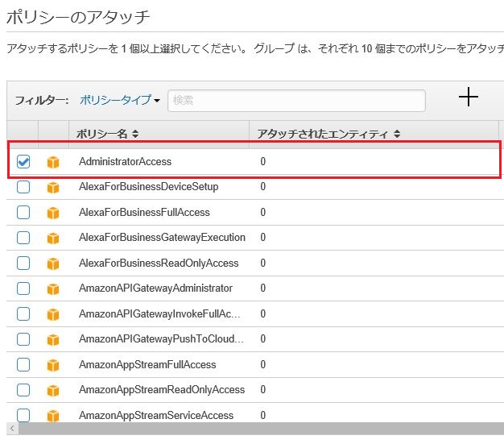504x444 pixels.
Task: Click the AmazonAPIGatewayInvokeFullAc... policy name
Action: pos(159,313)
